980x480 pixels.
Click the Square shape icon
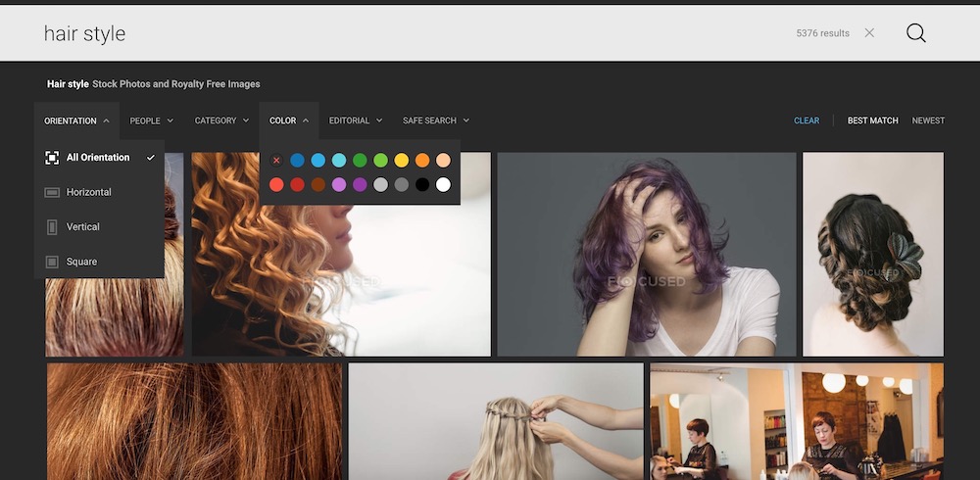pyautogui.click(x=52, y=262)
